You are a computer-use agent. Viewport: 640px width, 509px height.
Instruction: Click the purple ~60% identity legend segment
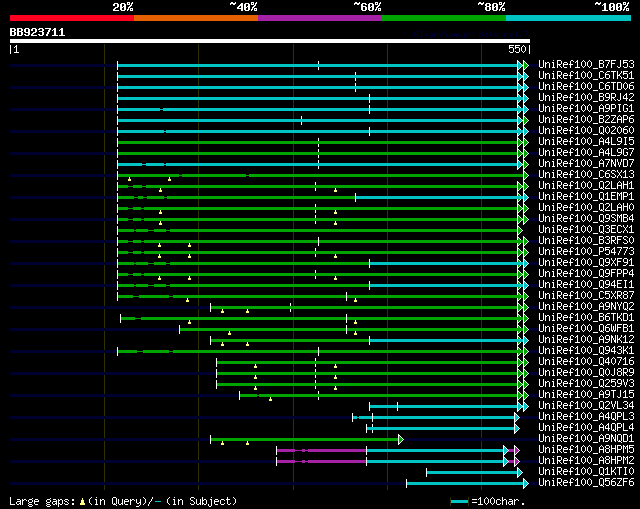[320, 18]
